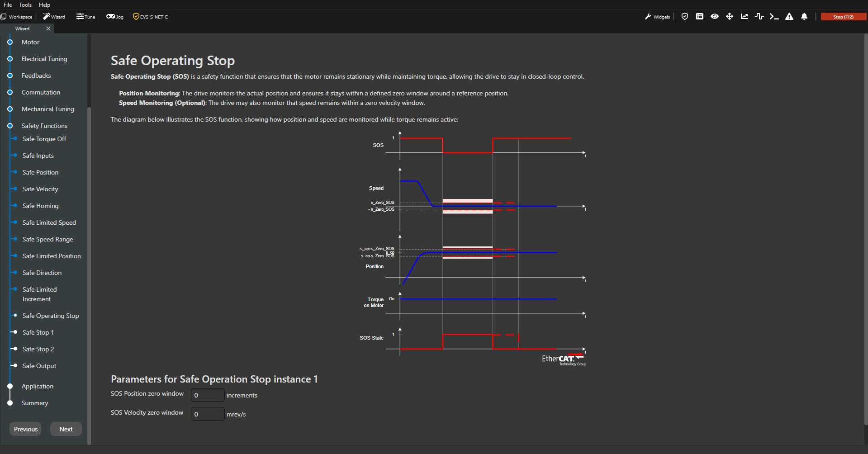This screenshot has width=868, height=454.
Task: Open the Widgets dropdown
Action: (x=657, y=17)
